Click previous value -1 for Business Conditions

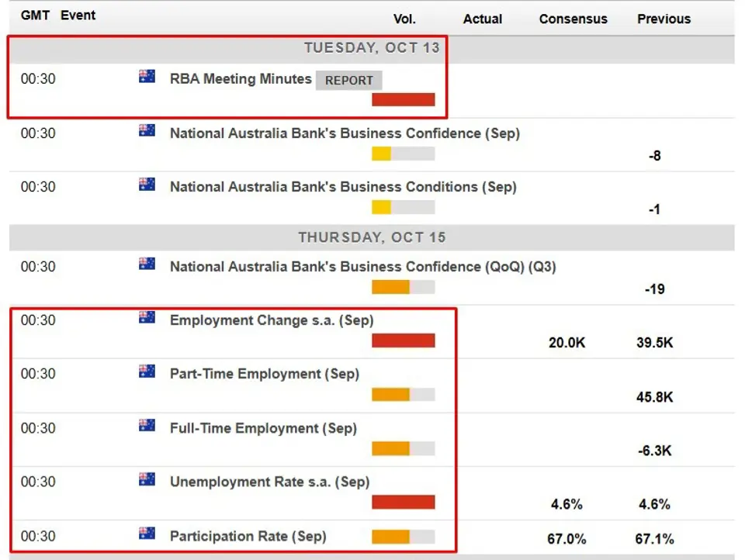click(x=655, y=209)
